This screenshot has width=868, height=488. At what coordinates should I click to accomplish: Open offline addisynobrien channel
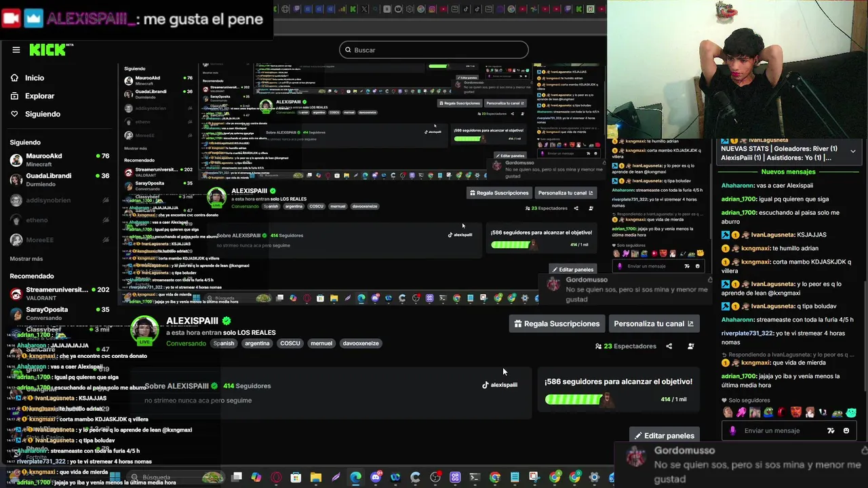point(59,201)
